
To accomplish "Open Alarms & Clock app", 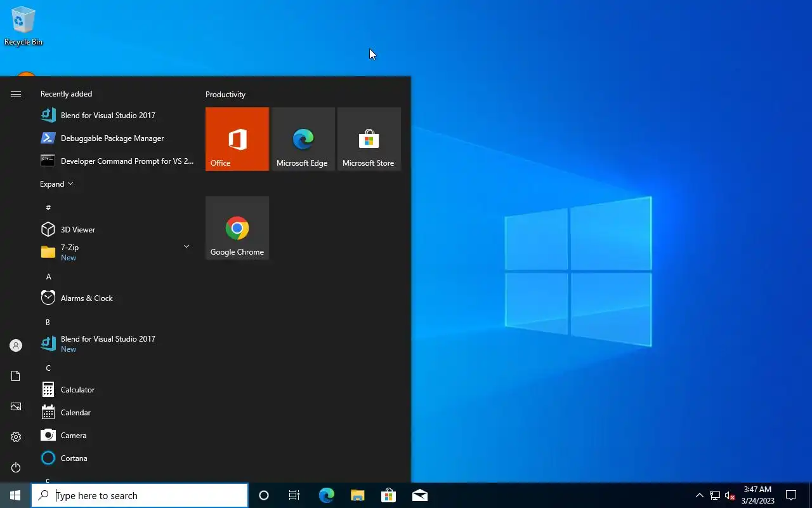I will [x=117, y=298].
